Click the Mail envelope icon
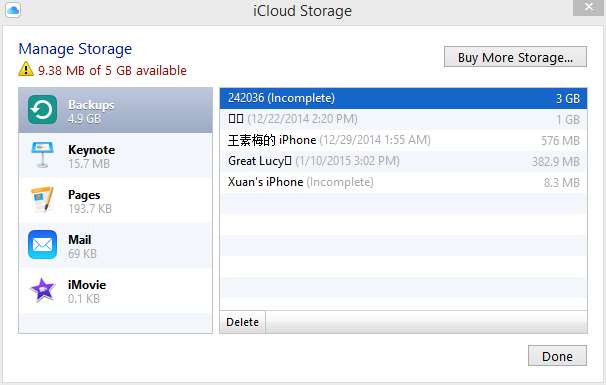Viewport: 606px width, 385px height. pyautogui.click(x=42, y=245)
